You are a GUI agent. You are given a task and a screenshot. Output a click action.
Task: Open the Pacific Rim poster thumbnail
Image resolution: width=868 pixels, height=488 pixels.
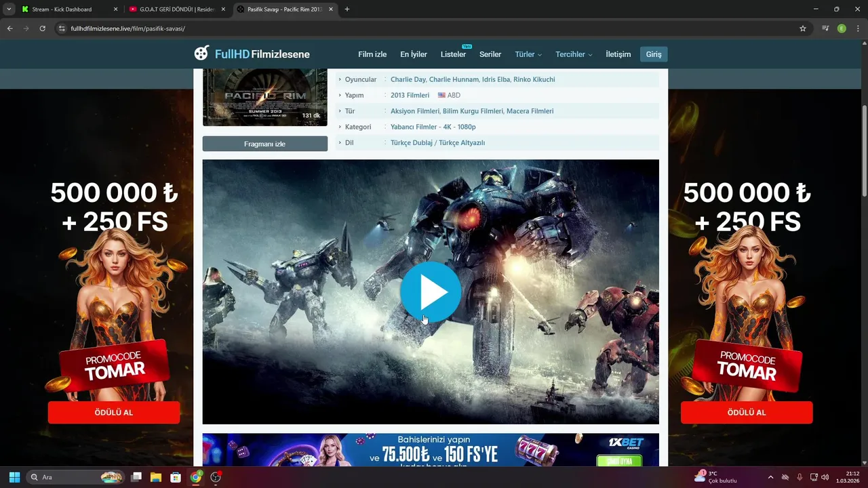point(264,97)
